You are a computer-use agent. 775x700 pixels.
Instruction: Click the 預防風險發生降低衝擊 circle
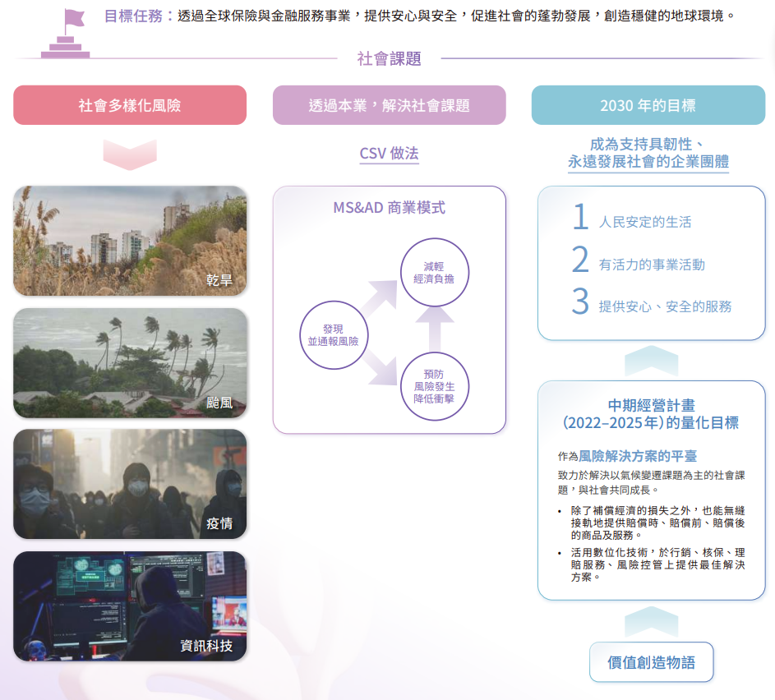coord(434,386)
